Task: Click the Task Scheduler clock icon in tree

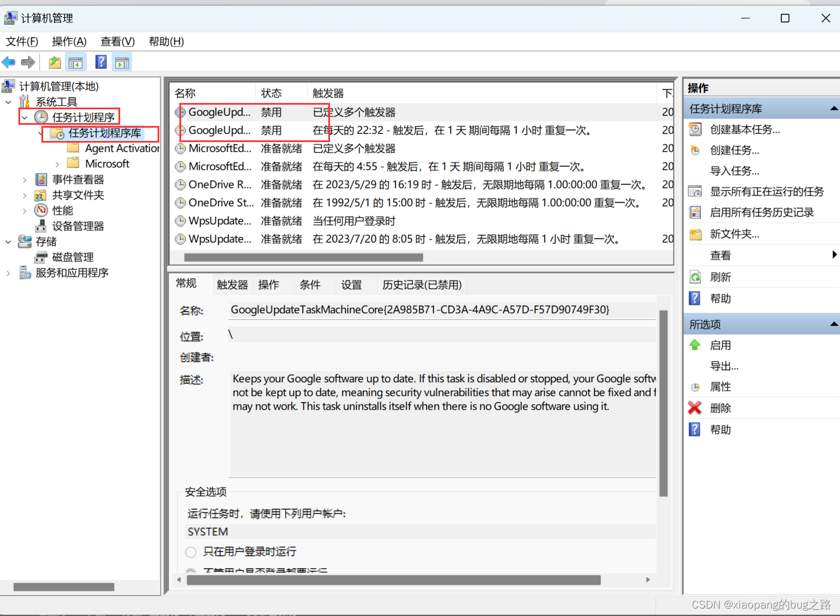Action: click(x=41, y=117)
